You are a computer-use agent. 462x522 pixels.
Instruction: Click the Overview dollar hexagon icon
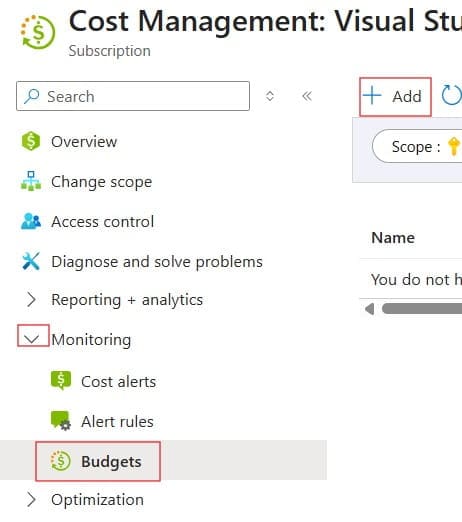point(31,141)
